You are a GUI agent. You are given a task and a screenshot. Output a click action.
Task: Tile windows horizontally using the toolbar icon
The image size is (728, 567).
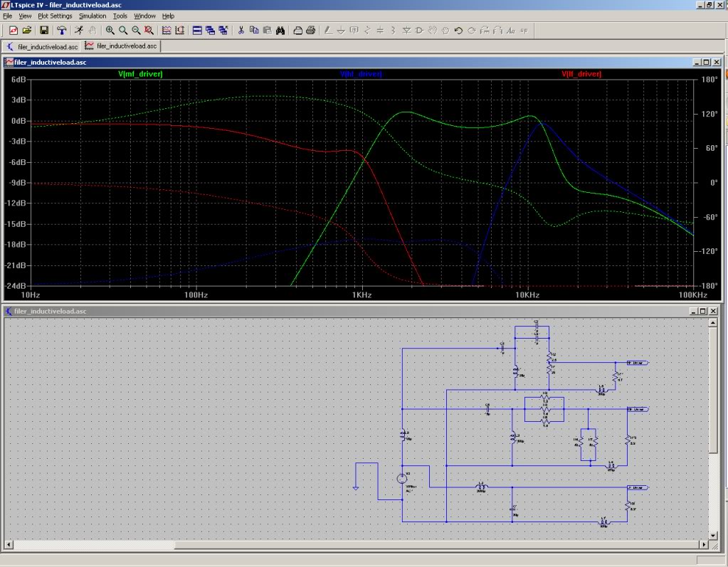(197, 31)
